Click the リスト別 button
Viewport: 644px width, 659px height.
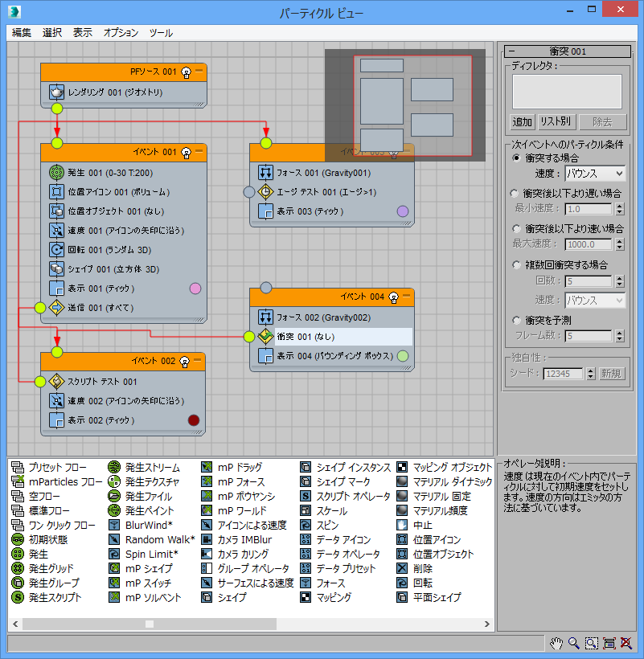(556, 122)
